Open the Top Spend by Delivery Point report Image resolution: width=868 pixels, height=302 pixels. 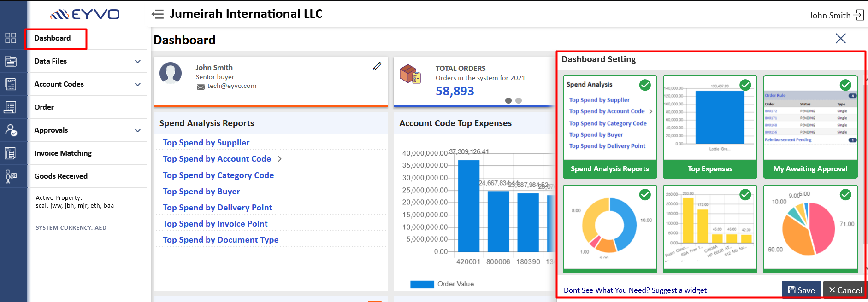point(217,208)
